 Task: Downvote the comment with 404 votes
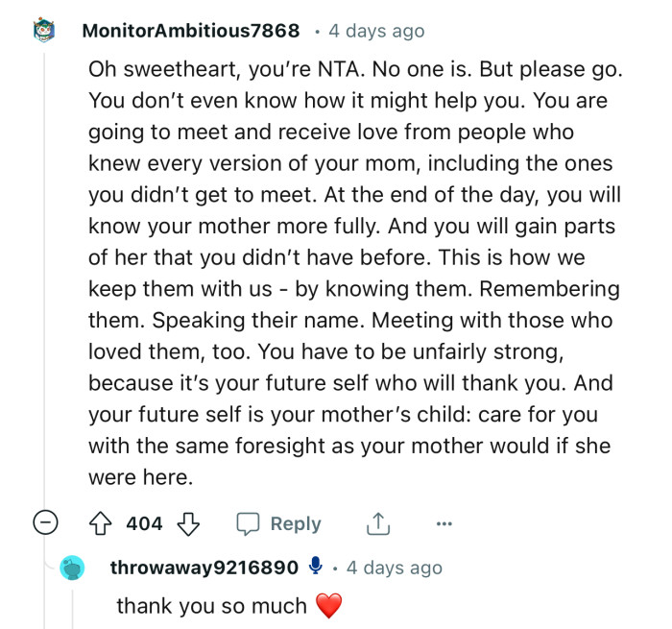188,523
